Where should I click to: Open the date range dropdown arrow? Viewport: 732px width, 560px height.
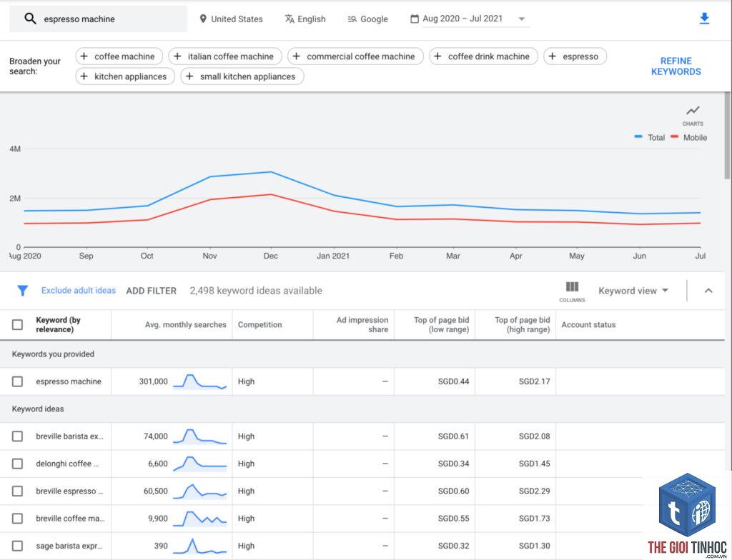click(x=522, y=19)
